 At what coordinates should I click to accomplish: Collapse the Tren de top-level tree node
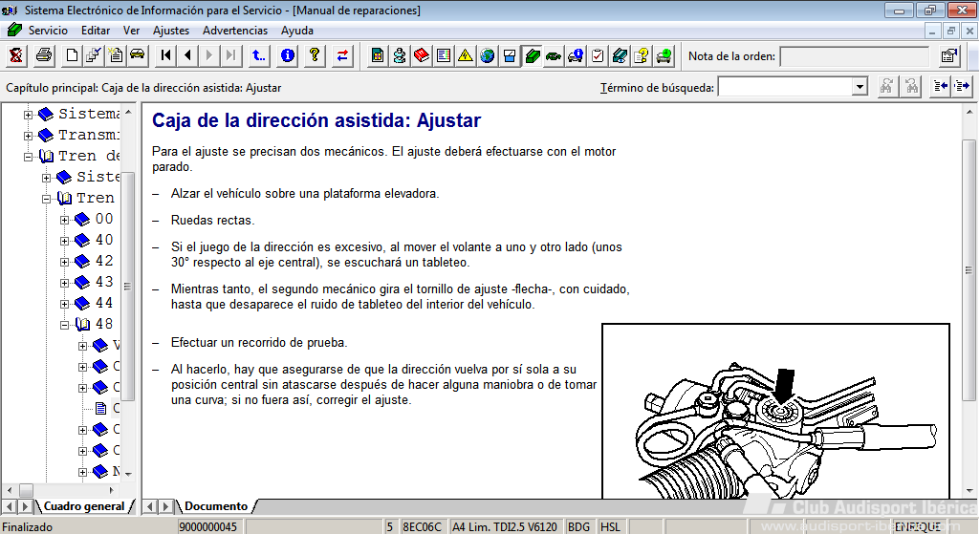click(x=28, y=157)
